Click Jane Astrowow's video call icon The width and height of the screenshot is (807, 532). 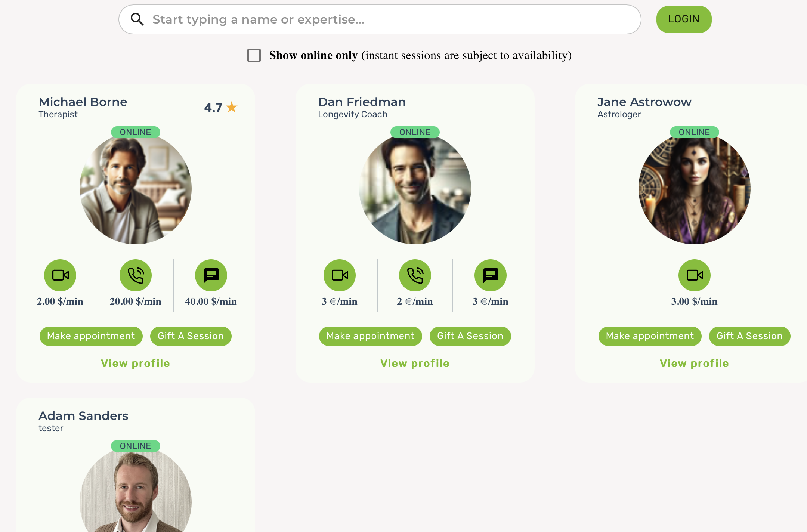click(695, 275)
